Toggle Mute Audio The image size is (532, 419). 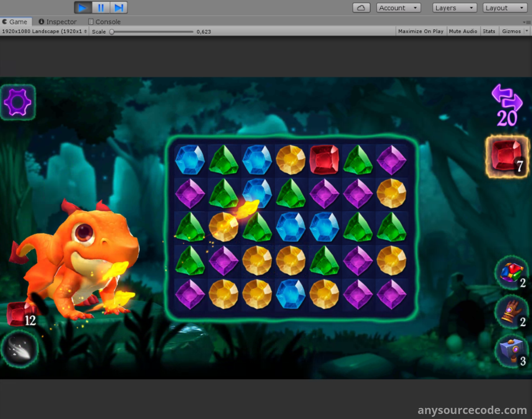pyautogui.click(x=463, y=31)
